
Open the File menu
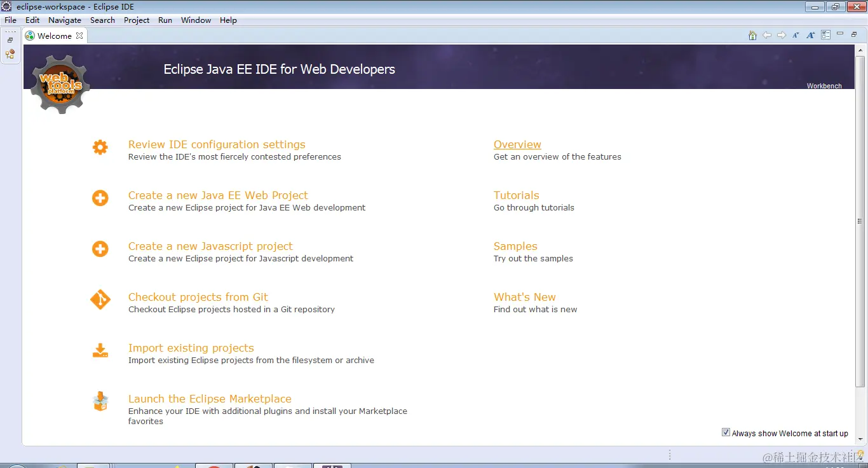coord(10,20)
